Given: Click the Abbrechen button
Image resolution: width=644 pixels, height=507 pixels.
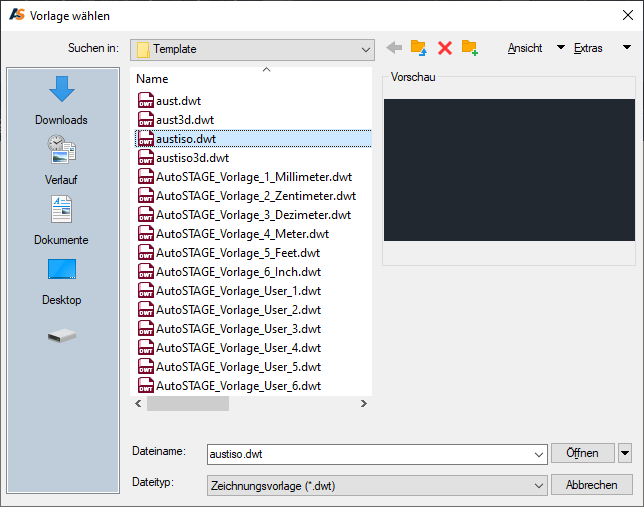Looking at the screenshot, I should [x=591, y=485].
